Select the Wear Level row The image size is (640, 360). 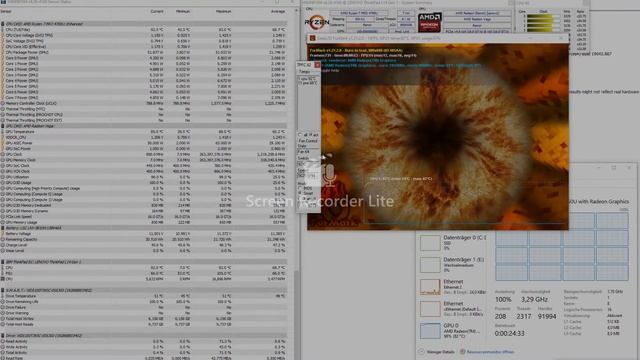coord(144,251)
